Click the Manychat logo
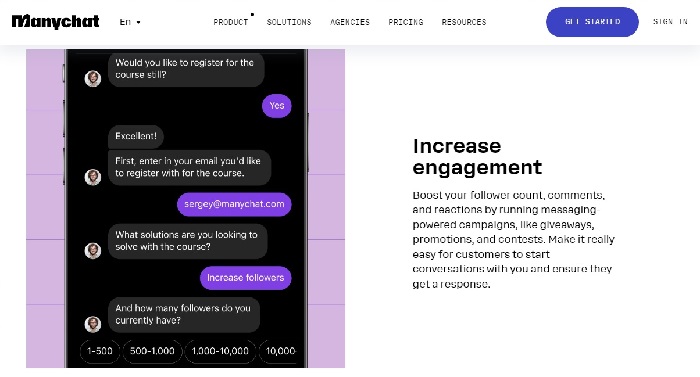Image resolution: width=700 pixels, height=377 pixels. point(55,21)
